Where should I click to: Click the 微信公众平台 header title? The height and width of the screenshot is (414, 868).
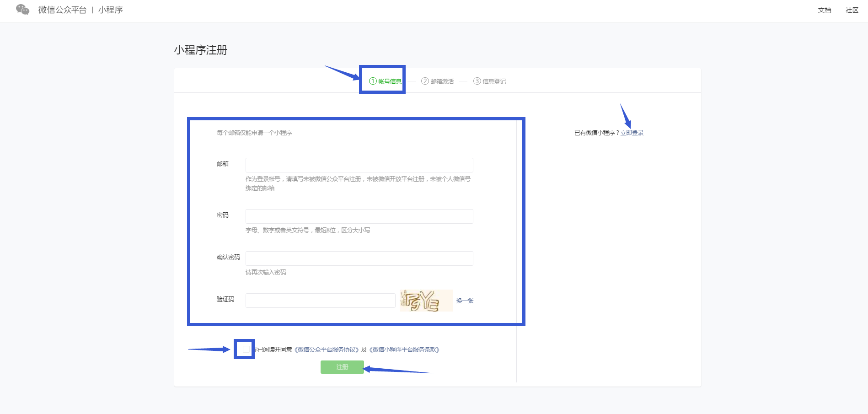(x=63, y=10)
